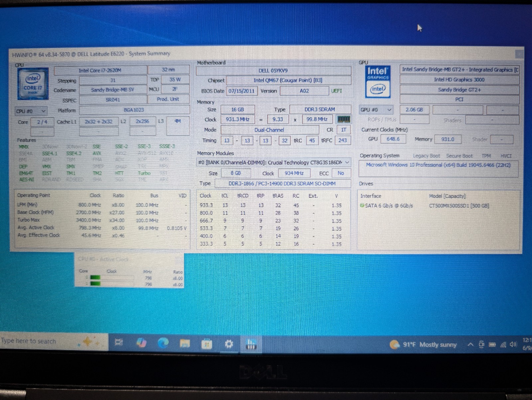The image size is (532, 400).
Task: Select the HWiNFO taskbar icon
Action: tap(251, 344)
